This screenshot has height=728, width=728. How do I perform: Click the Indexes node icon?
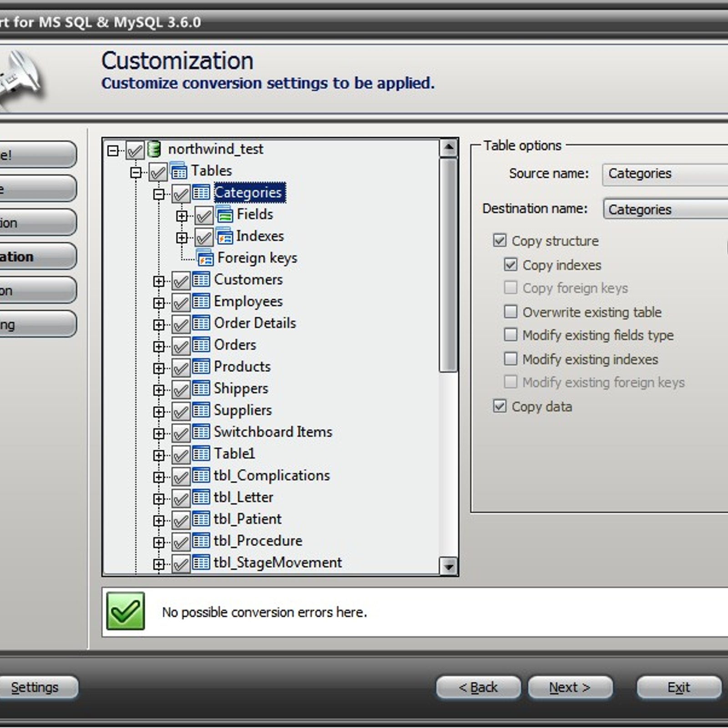pos(224,236)
